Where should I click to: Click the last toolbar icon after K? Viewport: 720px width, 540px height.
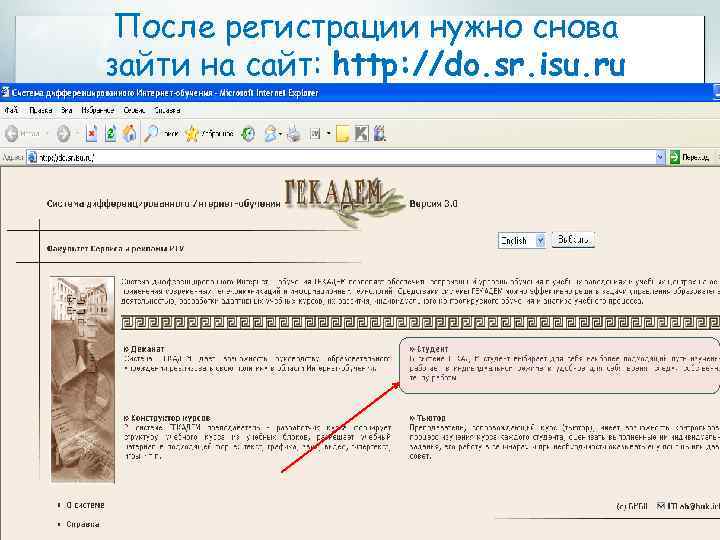click(x=380, y=134)
